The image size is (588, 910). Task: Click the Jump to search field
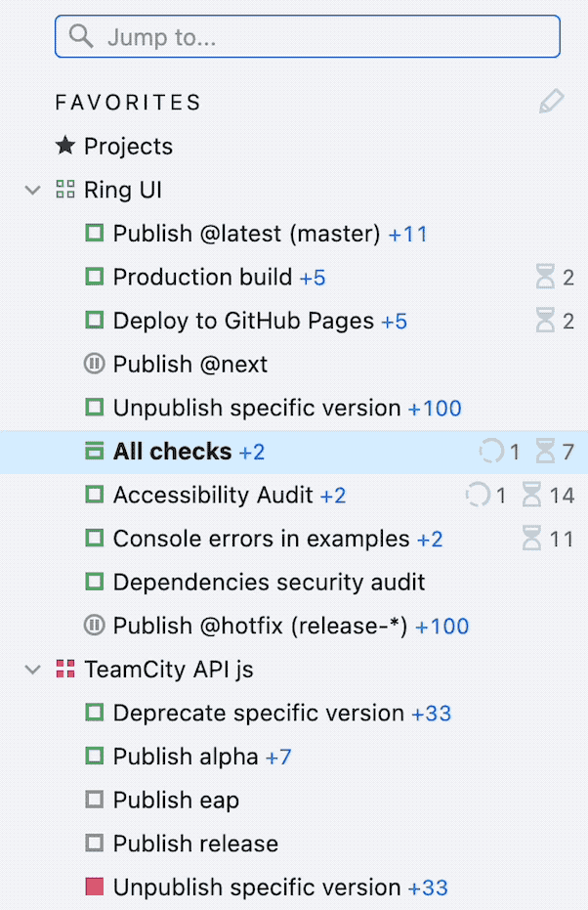[x=308, y=37]
